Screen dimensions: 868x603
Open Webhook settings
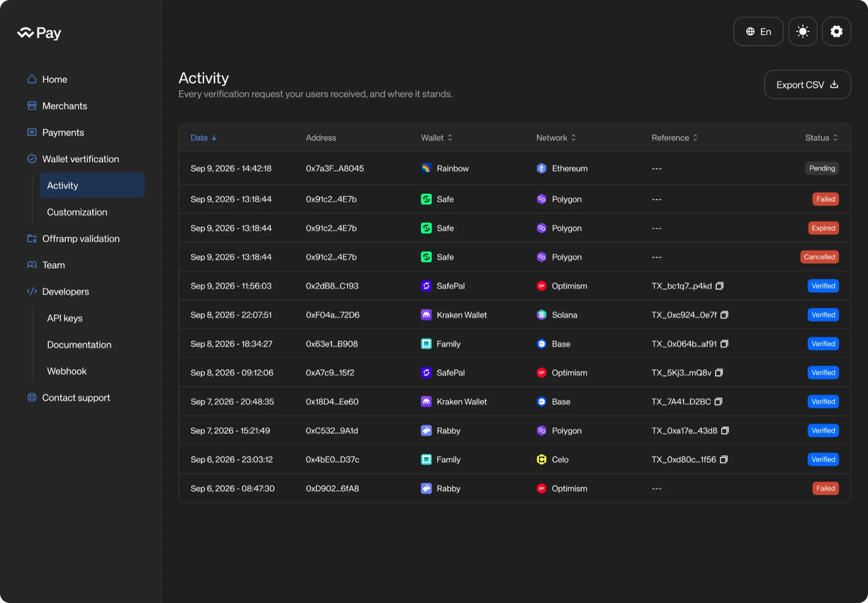tap(67, 371)
